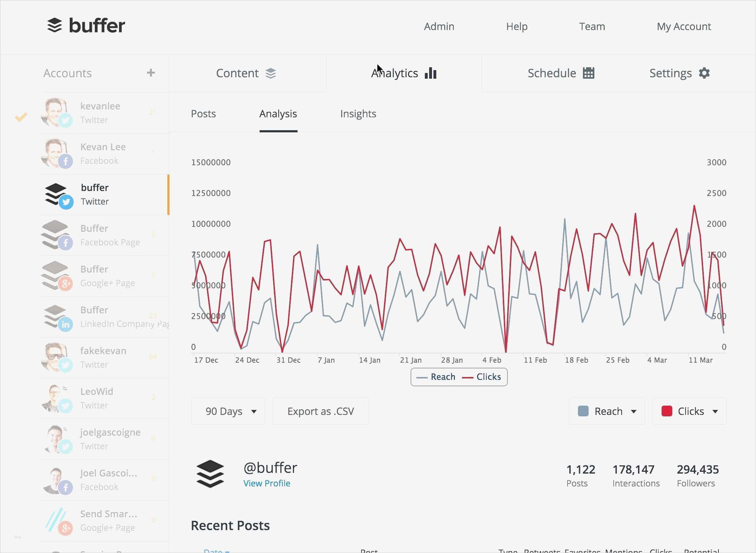
Task: Click the checkmark beside kevanlee Twitter account
Action: click(21, 117)
